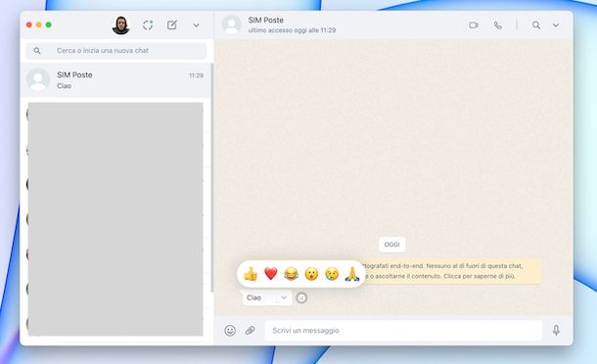Viewport: 597px width, 364px height.
Task: React with thumbs up emoji
Action: pos(251,274)
